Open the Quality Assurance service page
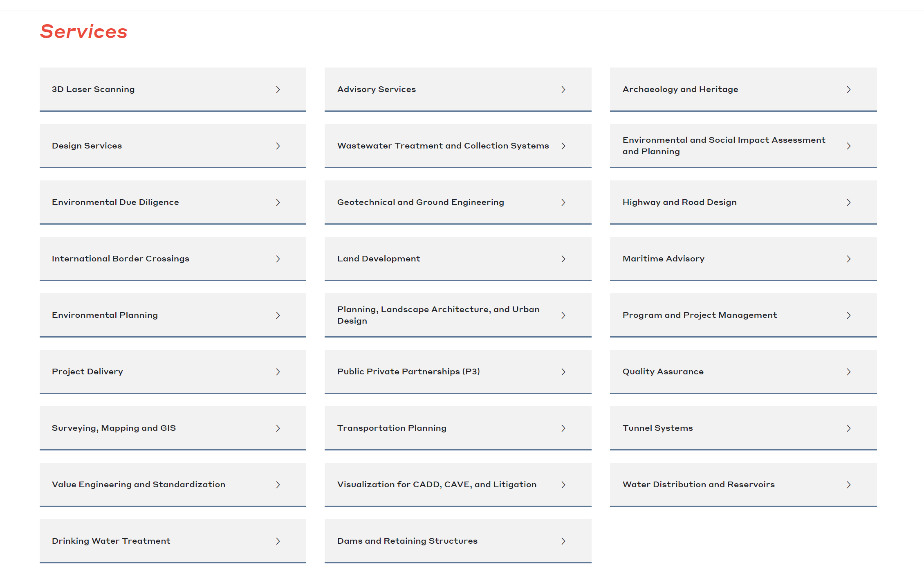Viewport: 924px width, 583px height. (x=743, y=371)
